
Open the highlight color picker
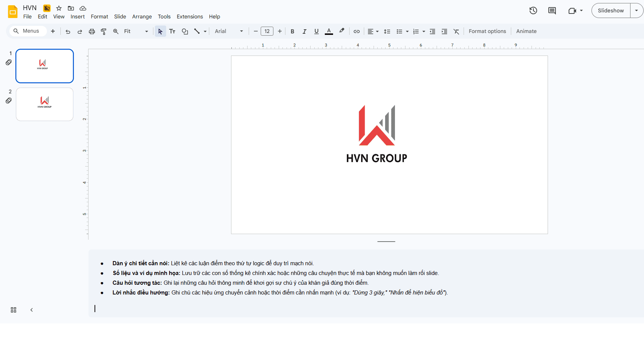[342, 32]
